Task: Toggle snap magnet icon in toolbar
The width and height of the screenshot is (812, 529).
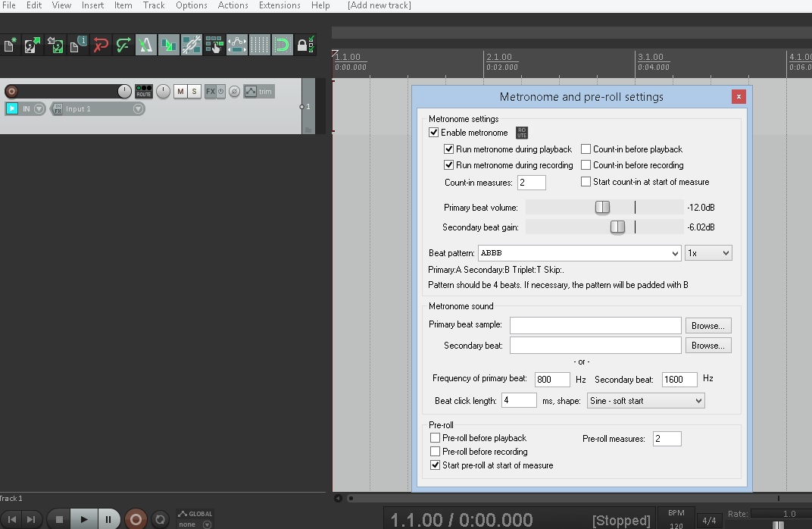Action: point(282,45)
